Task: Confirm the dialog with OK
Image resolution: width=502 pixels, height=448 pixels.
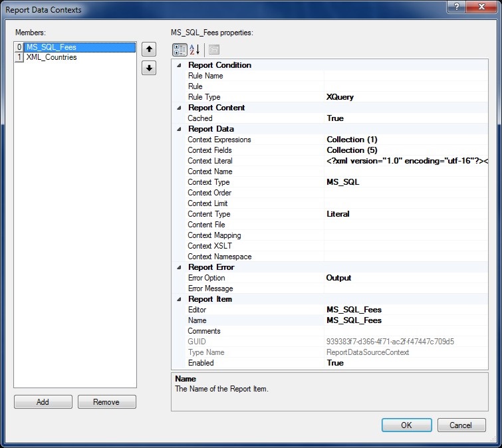Action: coord(406,425)
